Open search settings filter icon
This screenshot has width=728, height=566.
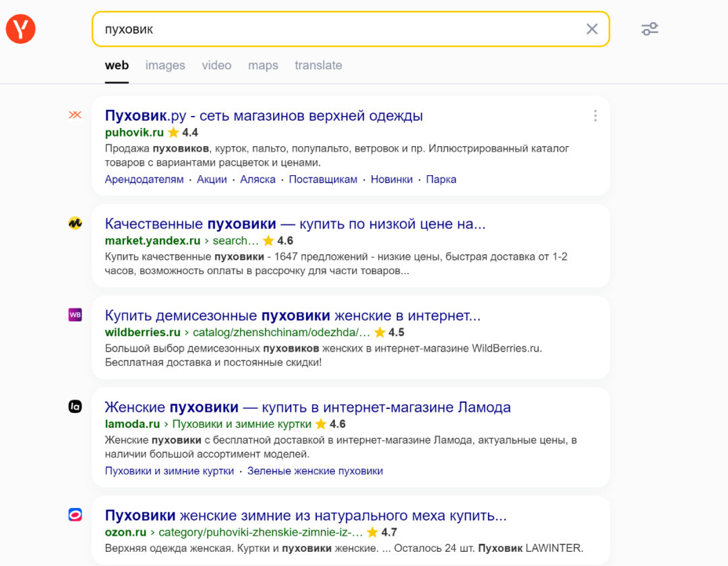tap(650, 29)
